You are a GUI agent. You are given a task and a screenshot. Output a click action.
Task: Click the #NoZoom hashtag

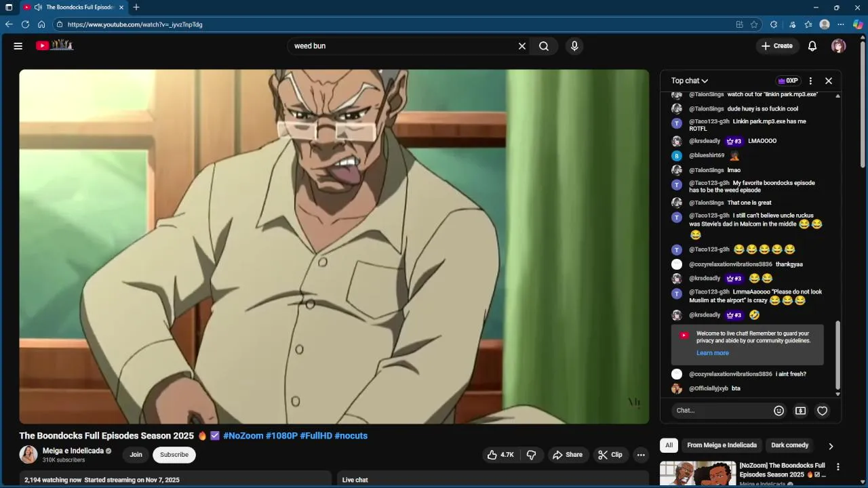tap(243, 436)
